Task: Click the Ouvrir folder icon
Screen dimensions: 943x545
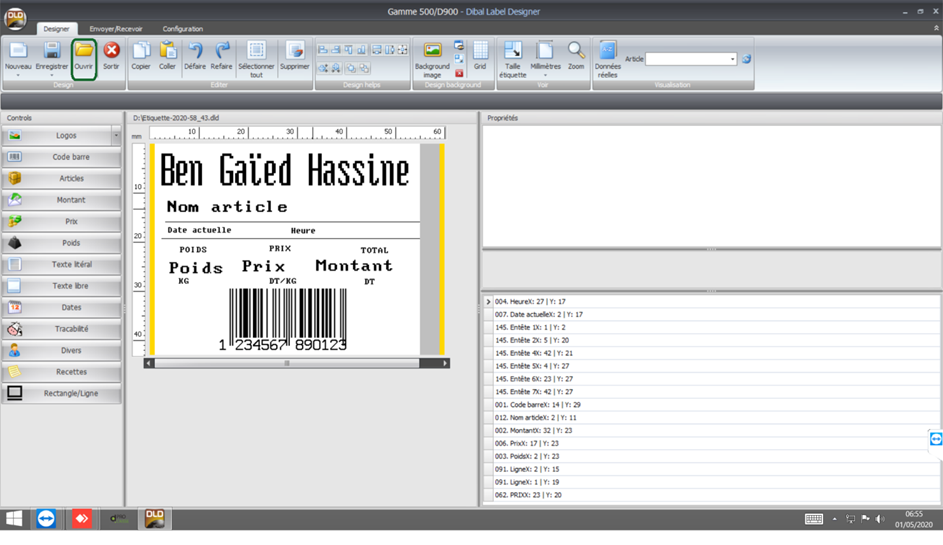Action: click(83, 51)
